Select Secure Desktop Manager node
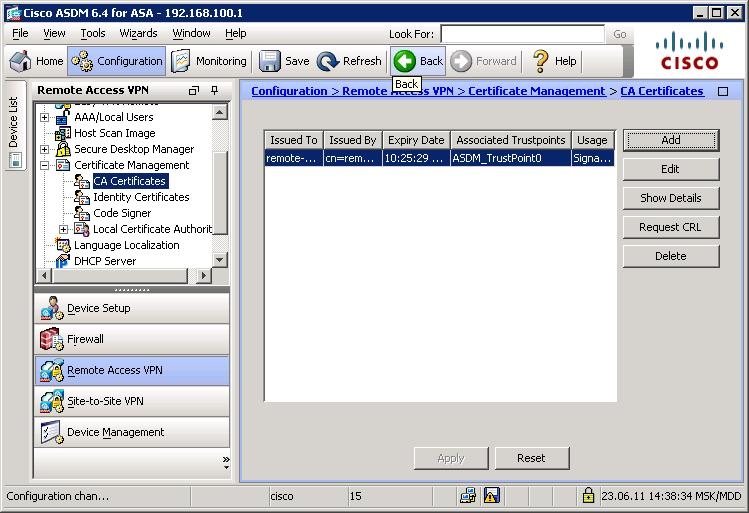The image size is (749, 513). (x=134, y=149)
